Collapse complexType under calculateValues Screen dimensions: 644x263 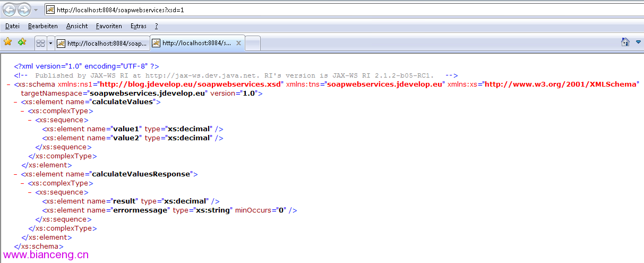tap(23, 111)
